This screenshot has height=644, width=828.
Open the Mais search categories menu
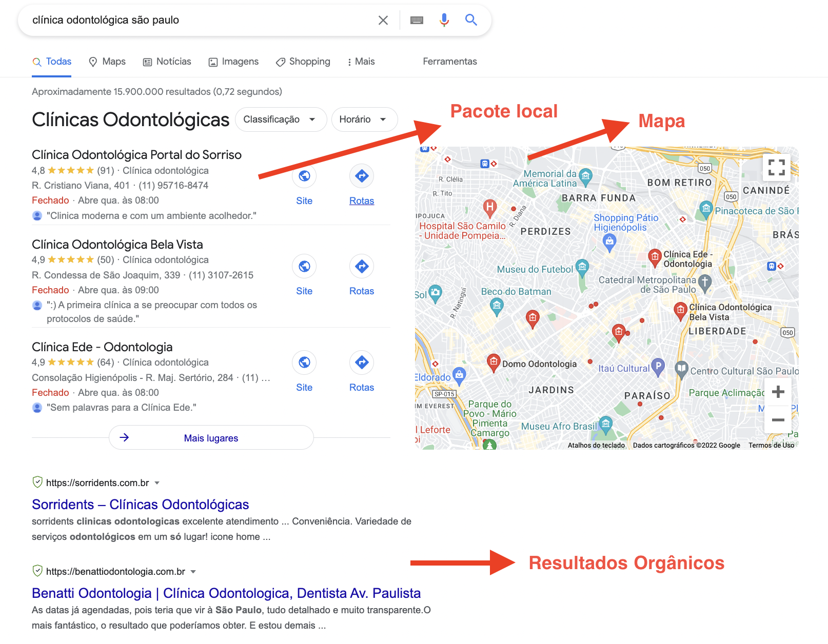(361, 62)
